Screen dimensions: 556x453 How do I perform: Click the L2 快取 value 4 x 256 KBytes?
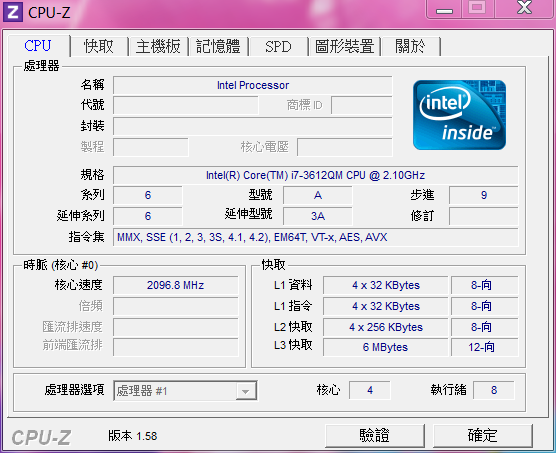tap(385, 327)
